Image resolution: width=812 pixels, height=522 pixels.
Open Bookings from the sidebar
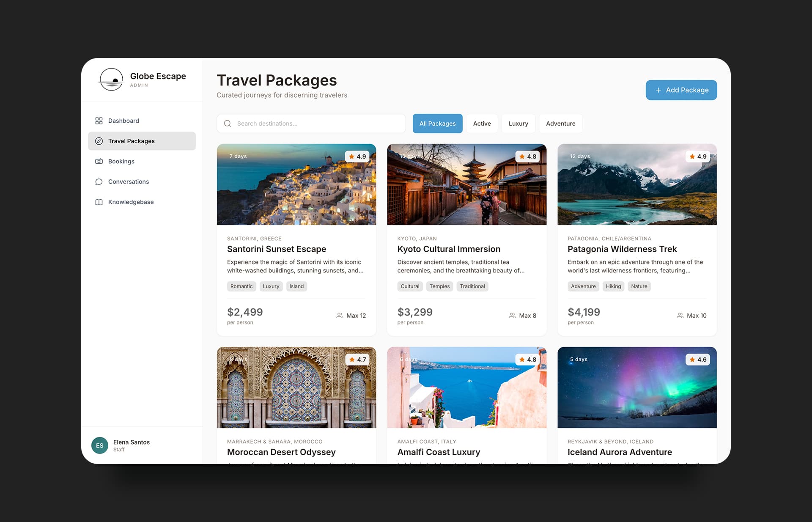click(121, 161)
